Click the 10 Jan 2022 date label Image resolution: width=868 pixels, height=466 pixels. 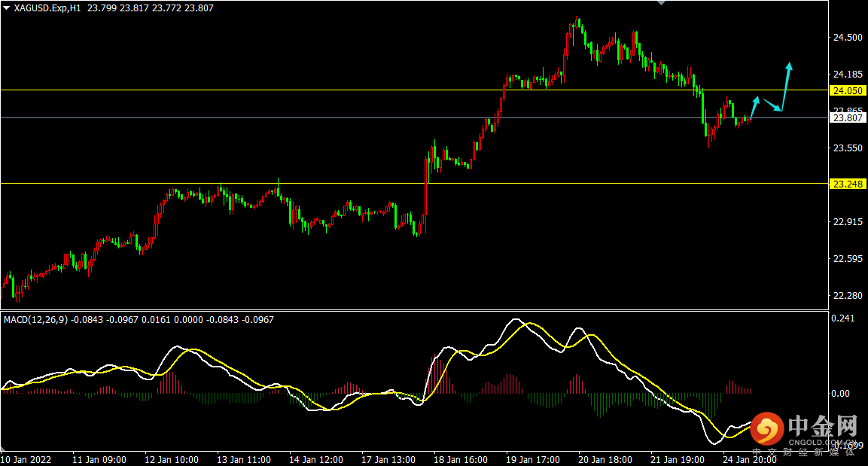(26, 460)
